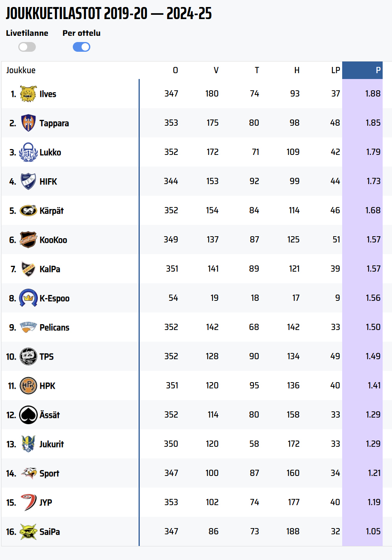Click the SaiPa team logo
The image size is (392, 560).
[28, 532]
